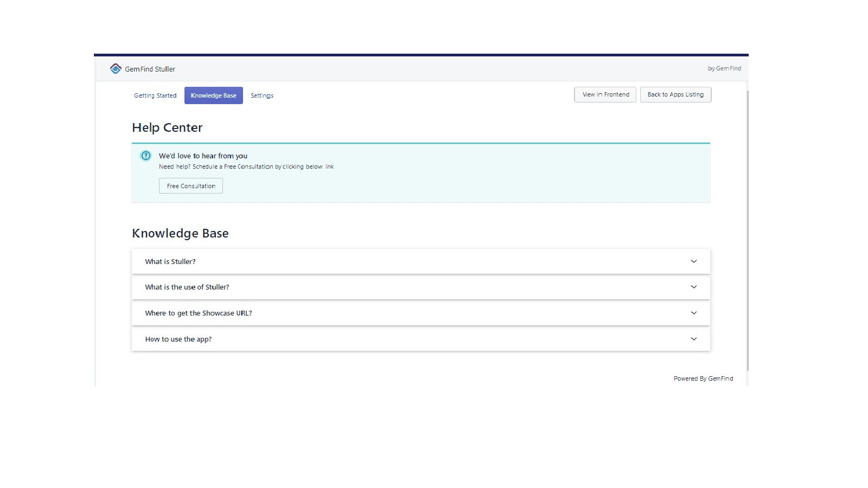Switch to the Getting Started tab

click(x=155, y=95)
